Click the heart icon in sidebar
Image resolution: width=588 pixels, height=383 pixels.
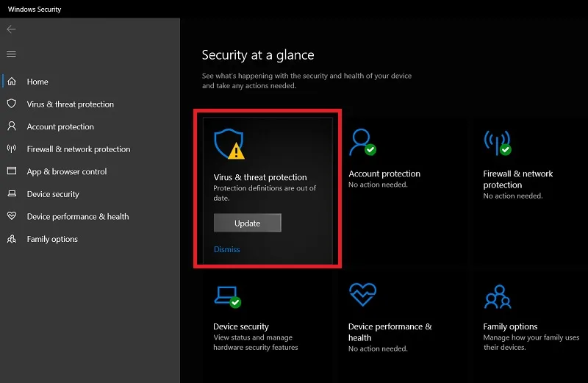click(12, 215)
